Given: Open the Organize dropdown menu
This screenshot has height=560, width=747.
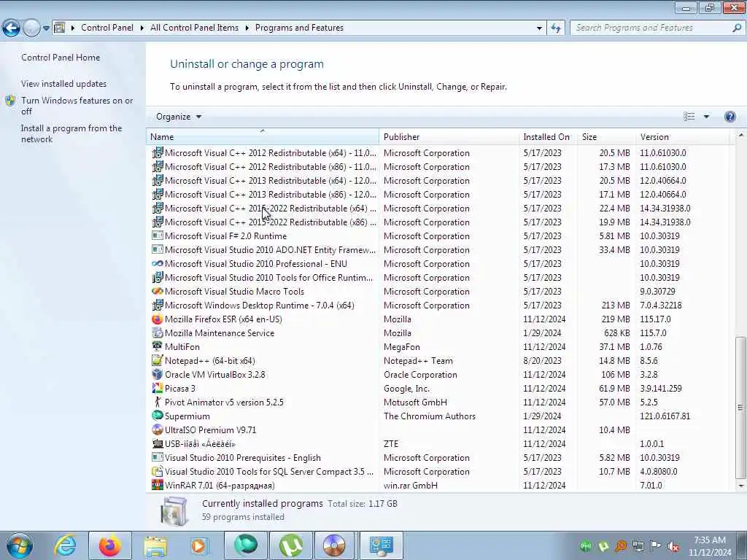Looking at the screenshot, I should (x=179, y=117).
